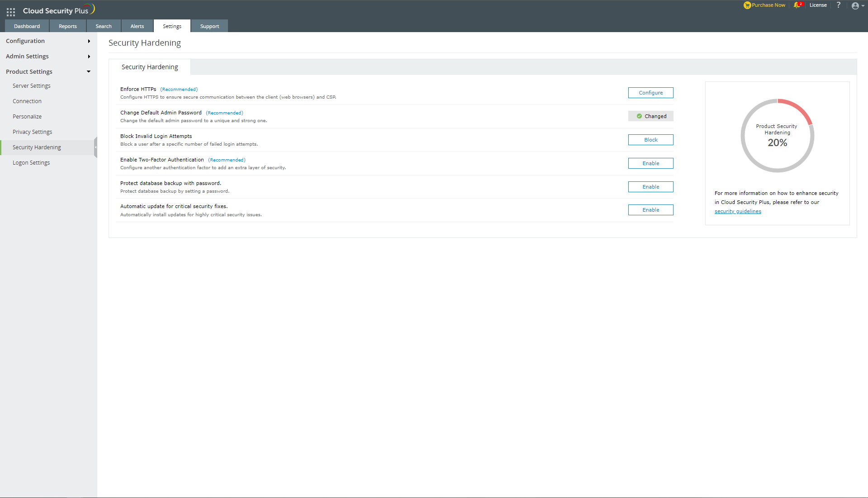Screen dimensions: 868x498
Task: Open the notifications bell icon
Action: pyautogui.click(x=797, y=5)
